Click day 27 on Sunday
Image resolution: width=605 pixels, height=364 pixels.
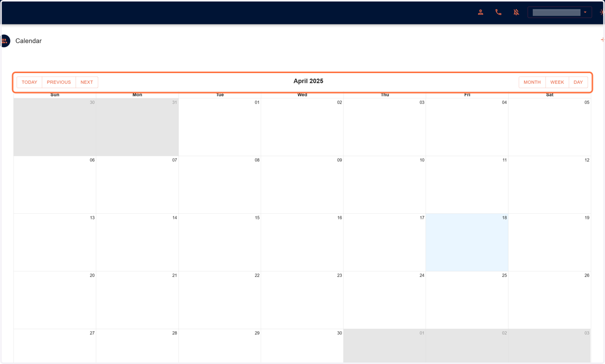click(x=55, y=346)
